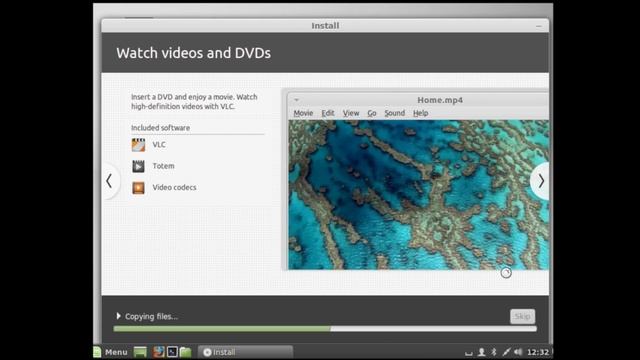Click the removable drives tray icon
This screenshot has width=640, height=360.
[469, 352]
